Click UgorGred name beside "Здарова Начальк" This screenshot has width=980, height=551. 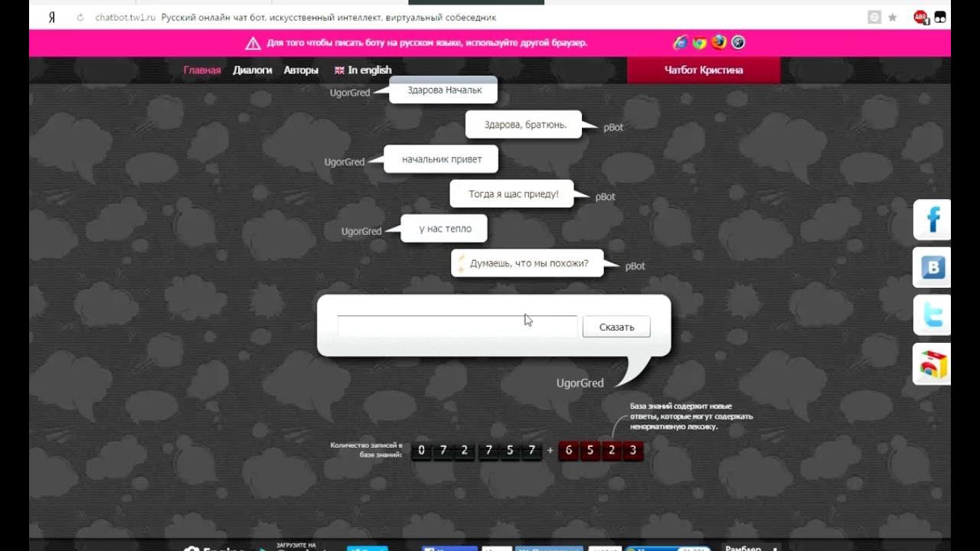(350, 93)
